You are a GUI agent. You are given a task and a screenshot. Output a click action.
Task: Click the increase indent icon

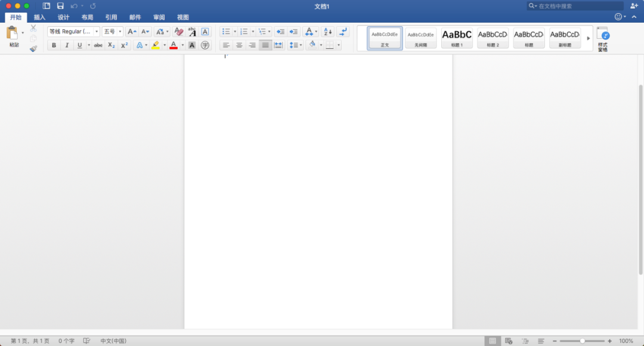[293, 32]
